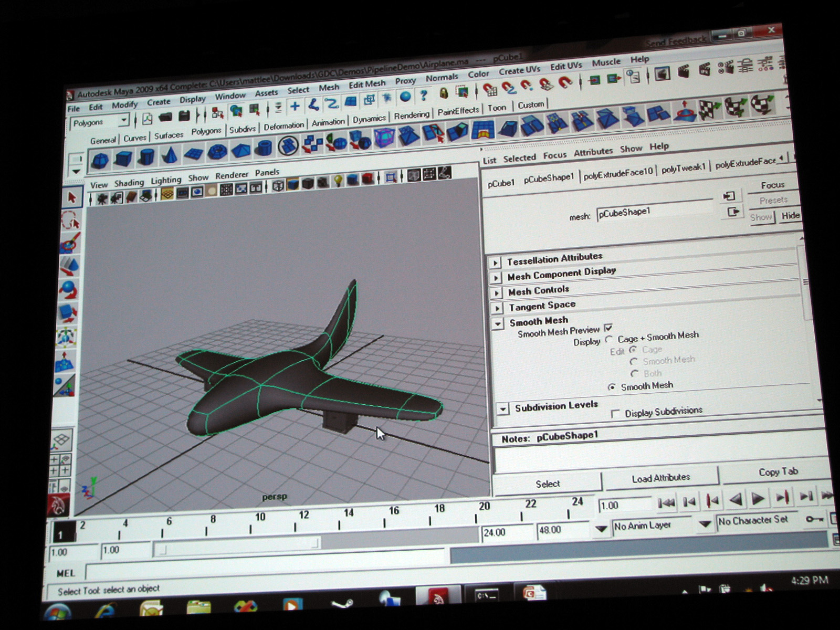Create a polygon cone from the shelf
The height and width of the screenshot is (630, 840).
[169, 155]
